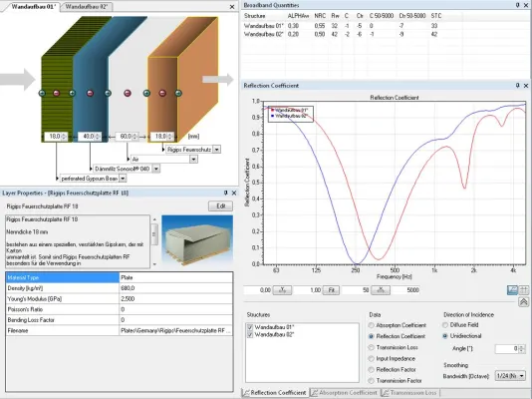
Task: Select Transmission Loss radio button
Action: [x=372, y=348]
